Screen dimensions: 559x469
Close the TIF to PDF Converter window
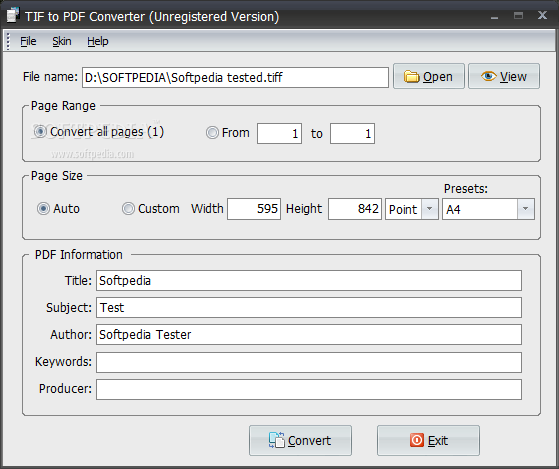tap(542, 15)
